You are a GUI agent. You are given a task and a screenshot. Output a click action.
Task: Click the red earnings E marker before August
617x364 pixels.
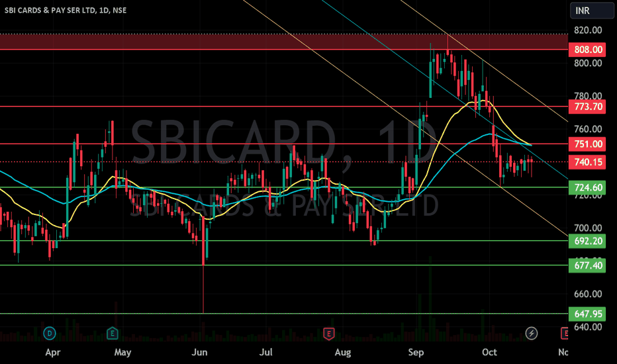pos(328,334)
